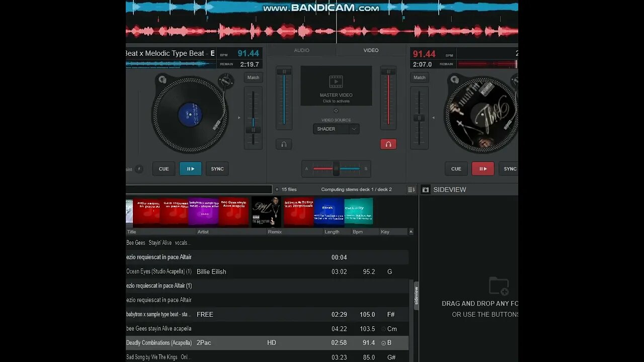Image resolution: width=644 pixels, height=362 pixels.
Task: Click CUE on the right deck
Action: point(456,169)
